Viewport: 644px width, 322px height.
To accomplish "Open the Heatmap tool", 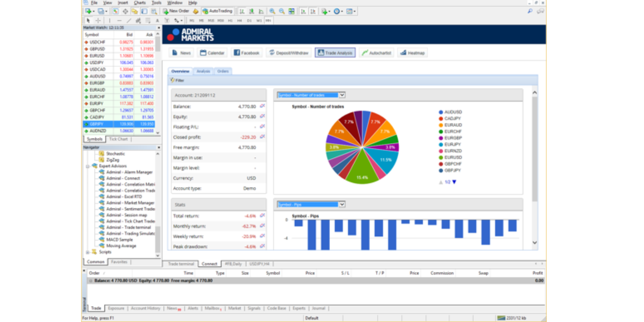I will [412, 53].
